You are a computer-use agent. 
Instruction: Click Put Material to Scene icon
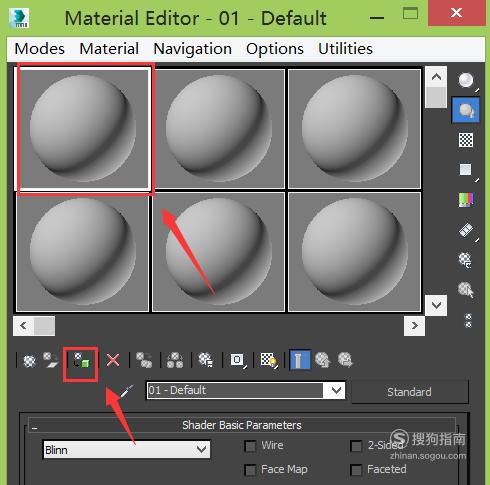pos(51,361)
